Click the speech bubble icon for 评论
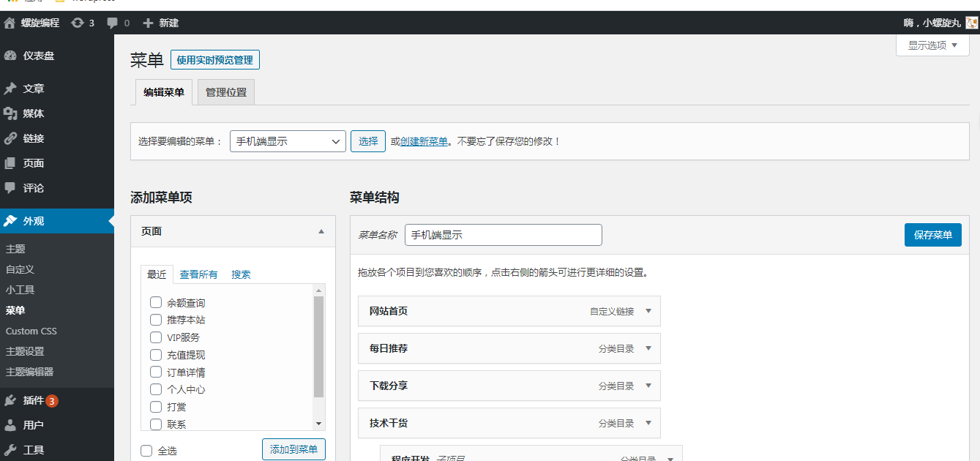Image resolution: width=980 pixels, height=461 pixels. 10,188
